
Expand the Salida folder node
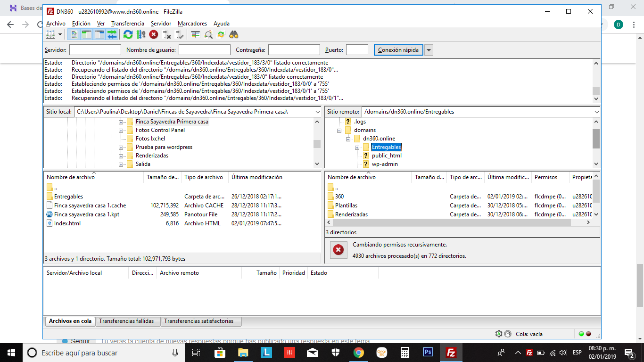121,164
